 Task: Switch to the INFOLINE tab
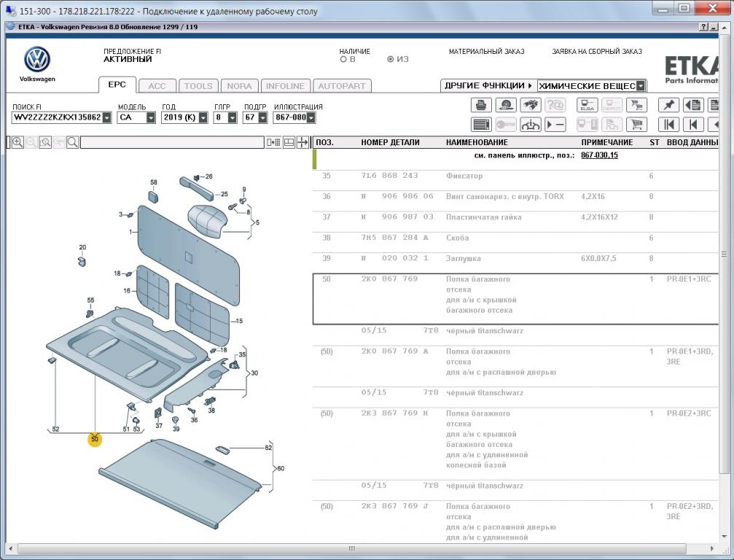[285, 86]
